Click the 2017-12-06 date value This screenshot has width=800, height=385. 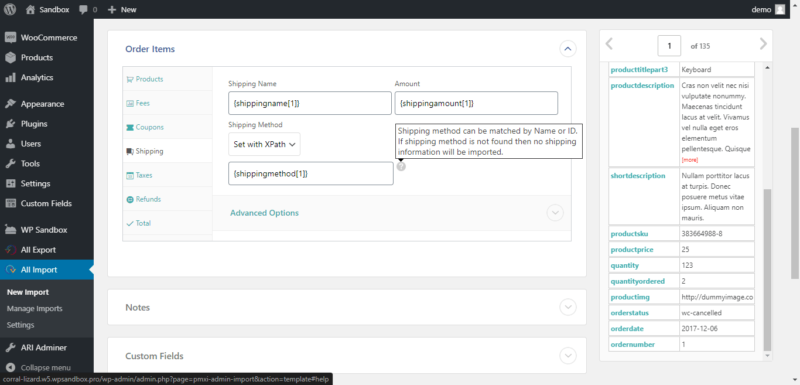[699, 328]
